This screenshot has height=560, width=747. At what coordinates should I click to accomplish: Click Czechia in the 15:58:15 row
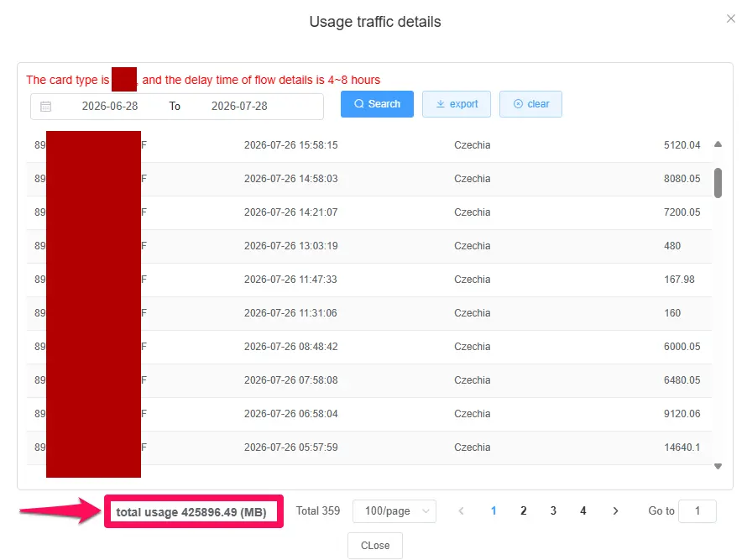click(472, 145)
